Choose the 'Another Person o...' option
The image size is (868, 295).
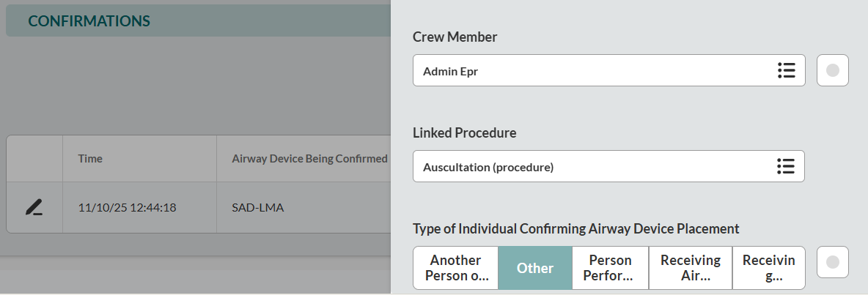point(455,268)
